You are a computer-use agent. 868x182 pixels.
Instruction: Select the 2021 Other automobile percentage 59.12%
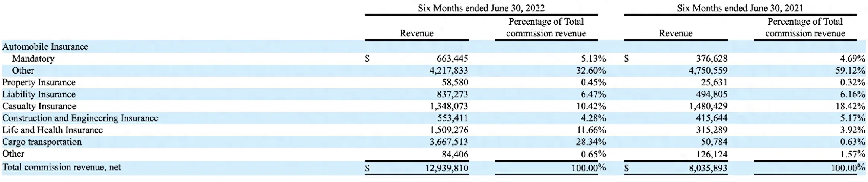tap(850, 71)
